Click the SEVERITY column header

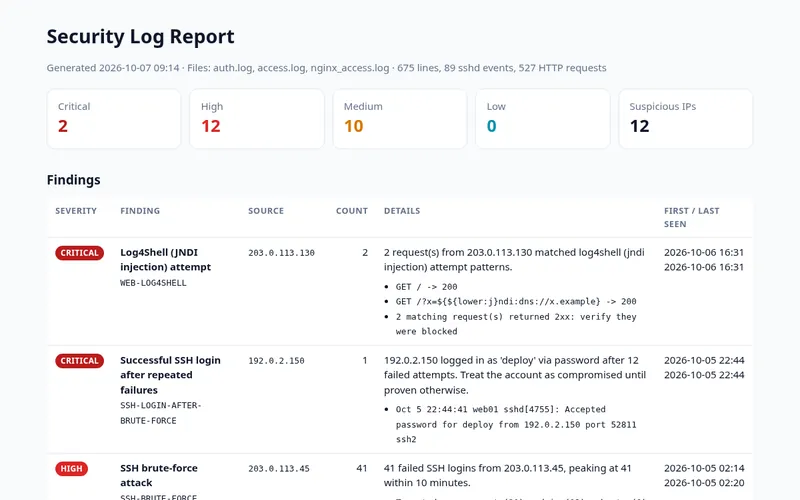[76, 211]
